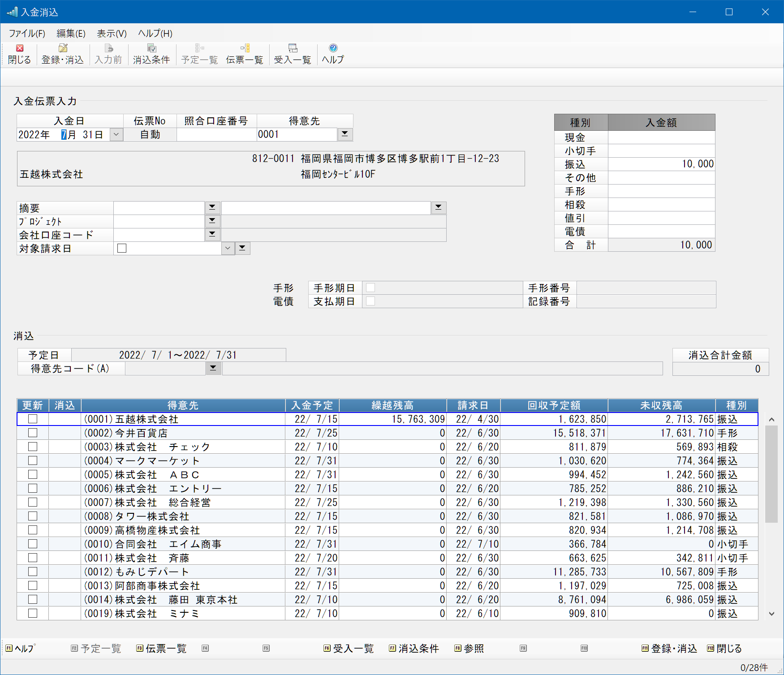The image size is (784, 675).
Task: Click the 予定一覧 toolbar icon
Action: click(x=199, y=54)
